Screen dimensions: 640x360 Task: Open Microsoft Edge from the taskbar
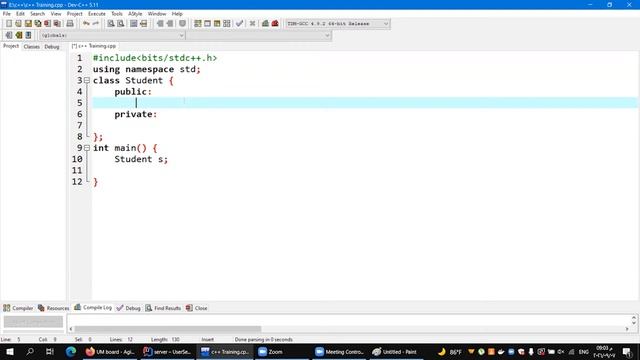tap(71, 351)
